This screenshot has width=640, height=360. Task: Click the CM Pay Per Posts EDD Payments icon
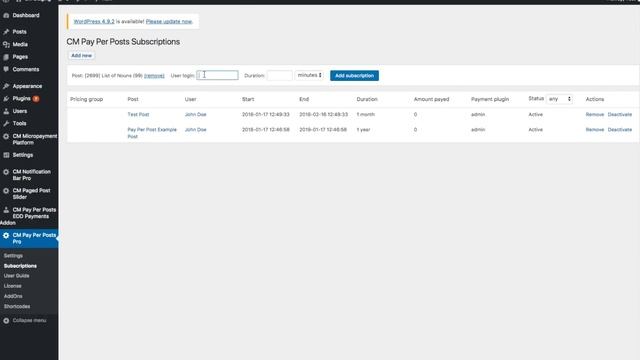click(6, 210)
